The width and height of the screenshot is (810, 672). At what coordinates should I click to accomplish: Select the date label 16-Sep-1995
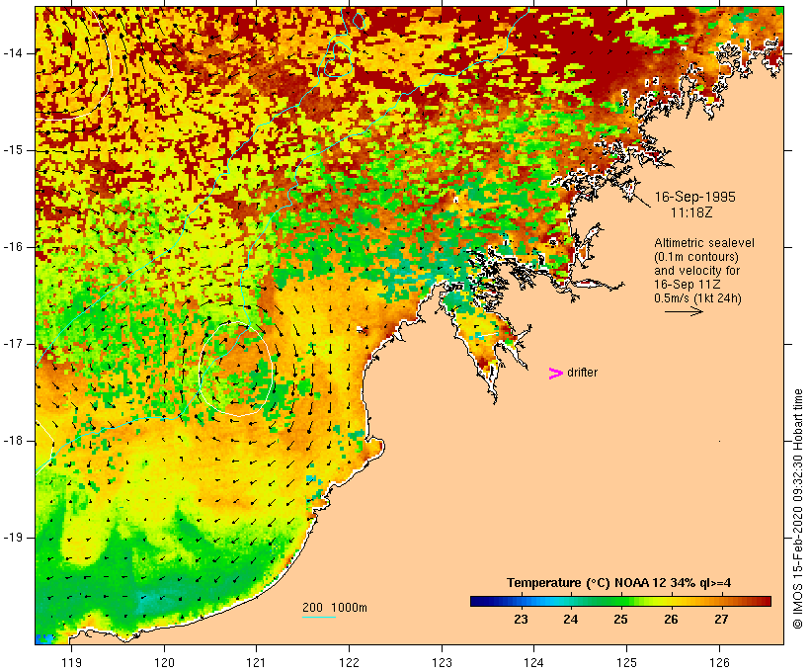pyautogui.click(x=694, y=197)
